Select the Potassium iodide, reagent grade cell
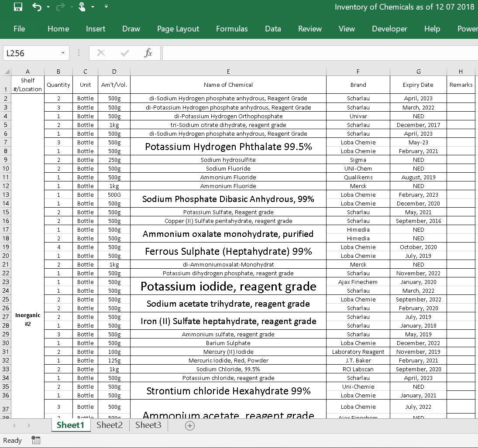Viewport: 478px width, 448px height. [x=228, y=286]
